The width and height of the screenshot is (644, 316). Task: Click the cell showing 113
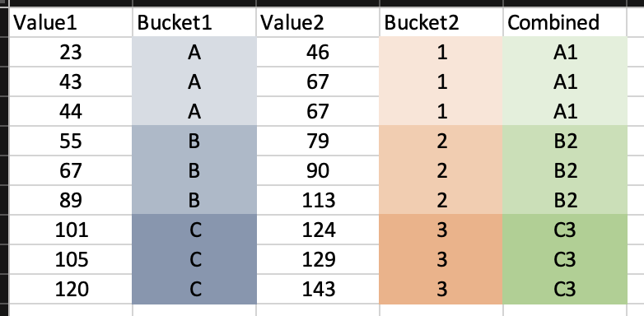pyautogui.click(x=318, y=200)
